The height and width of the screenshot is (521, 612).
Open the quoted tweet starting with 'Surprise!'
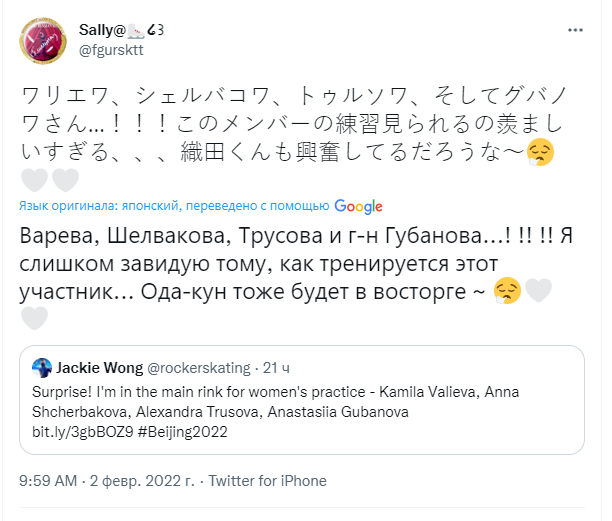click(x=300, y=400)
